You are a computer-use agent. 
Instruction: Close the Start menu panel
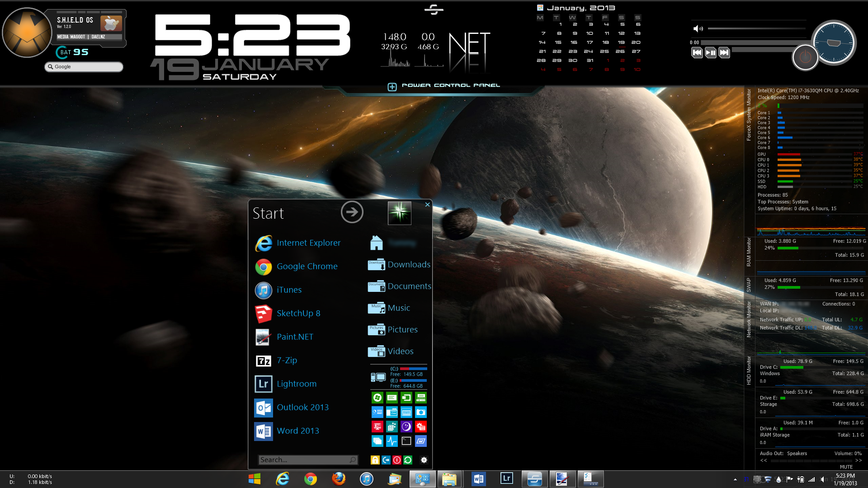tap(427, 205)
